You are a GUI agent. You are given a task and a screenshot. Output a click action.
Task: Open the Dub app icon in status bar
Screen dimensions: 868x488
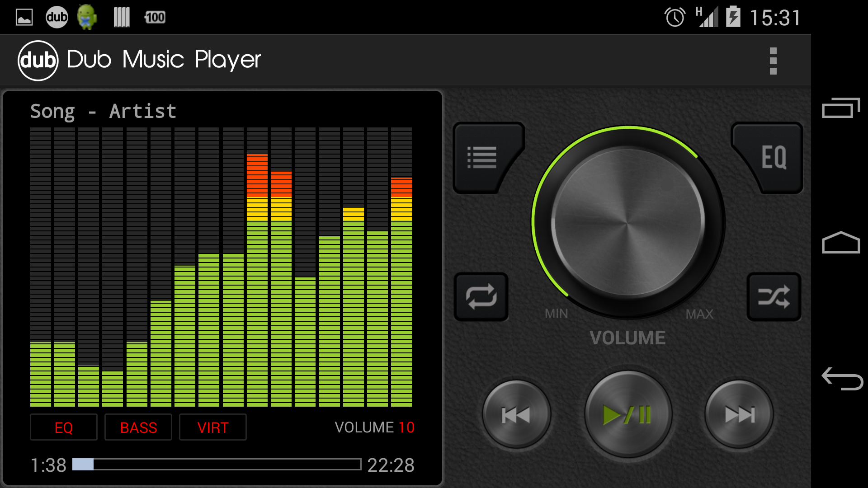click(x=56, y=17)
